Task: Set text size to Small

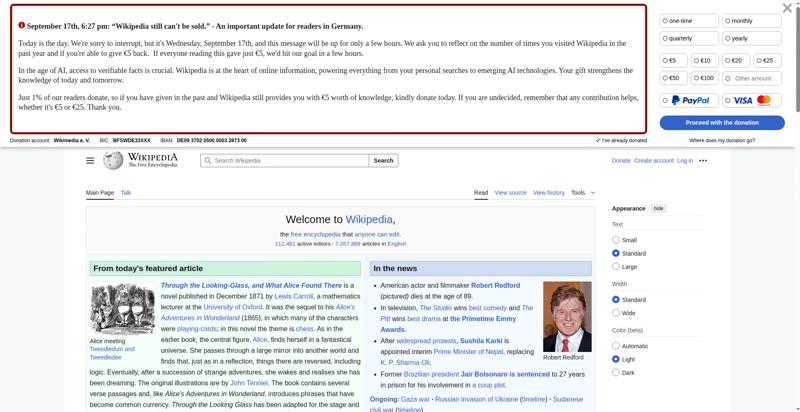Action: coord(616,240)
